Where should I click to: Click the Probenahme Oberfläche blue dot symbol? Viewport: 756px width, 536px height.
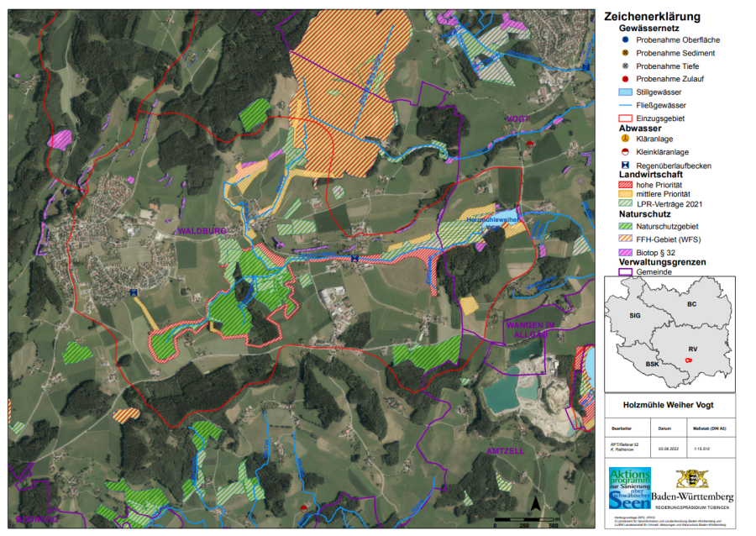625,39
